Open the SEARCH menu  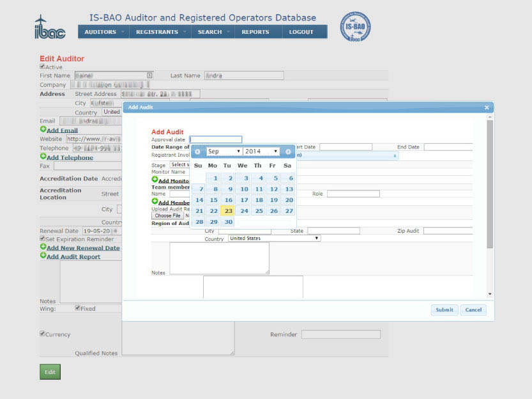[213, 32]
